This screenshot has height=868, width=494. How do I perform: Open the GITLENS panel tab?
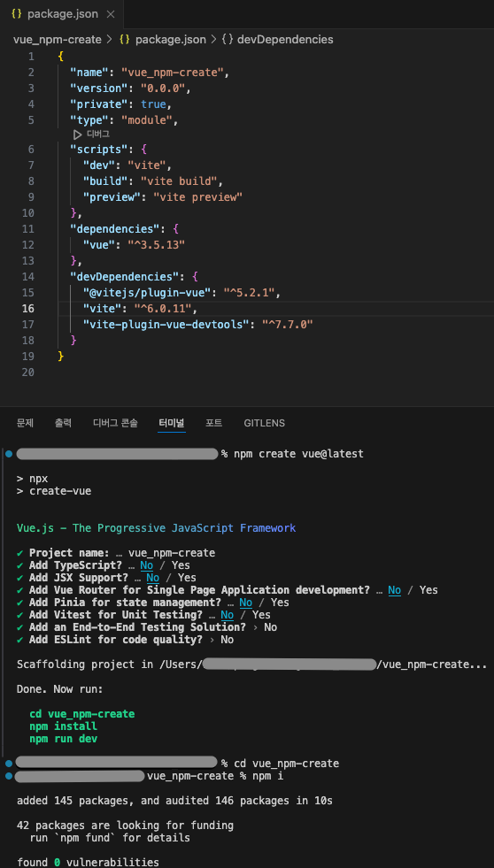pos(264,423)
